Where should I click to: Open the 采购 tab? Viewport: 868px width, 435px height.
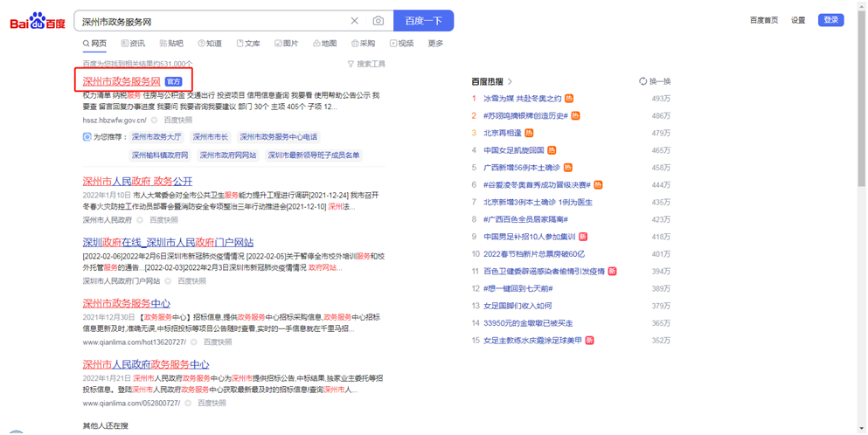pyautogui.click(x=363, y=43)
